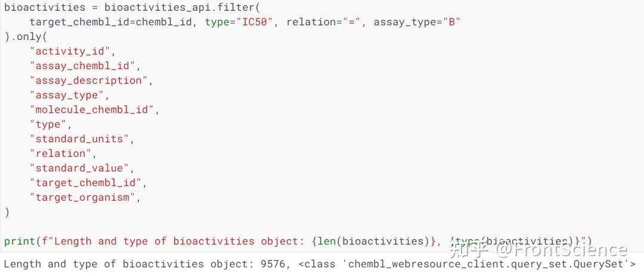Screen dimensions: 644x276
Task: Place cursor on the print statement keyword
Action: pos(18,241)
